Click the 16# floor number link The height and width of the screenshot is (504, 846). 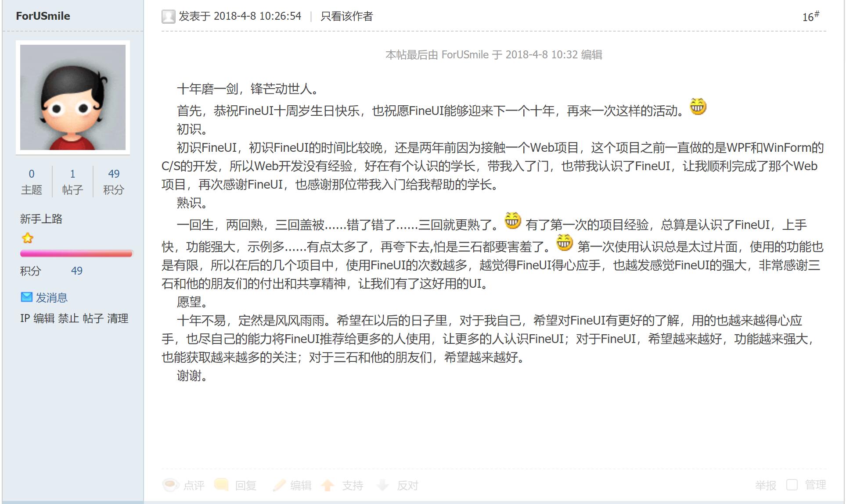coord(810,16)
